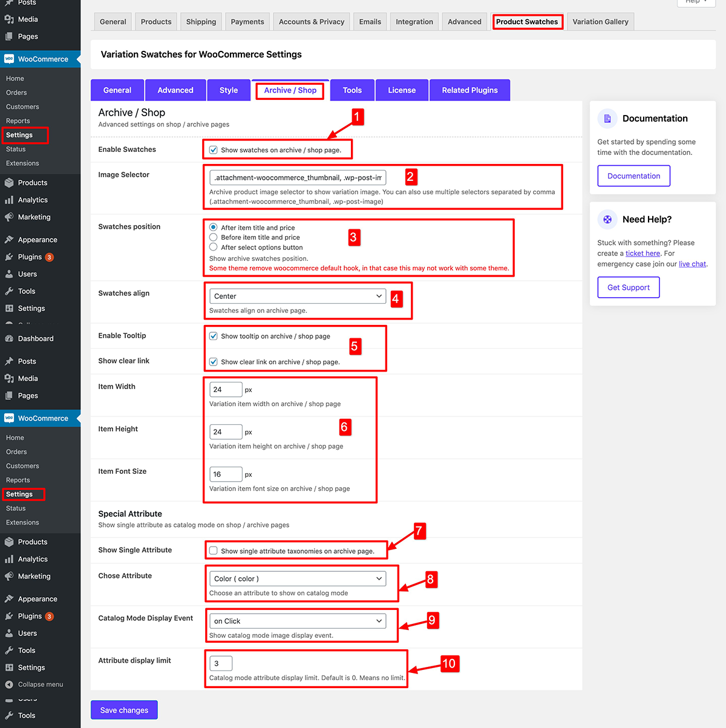Open Catalog Mode Display Event dropdown

tap(298, 621)
